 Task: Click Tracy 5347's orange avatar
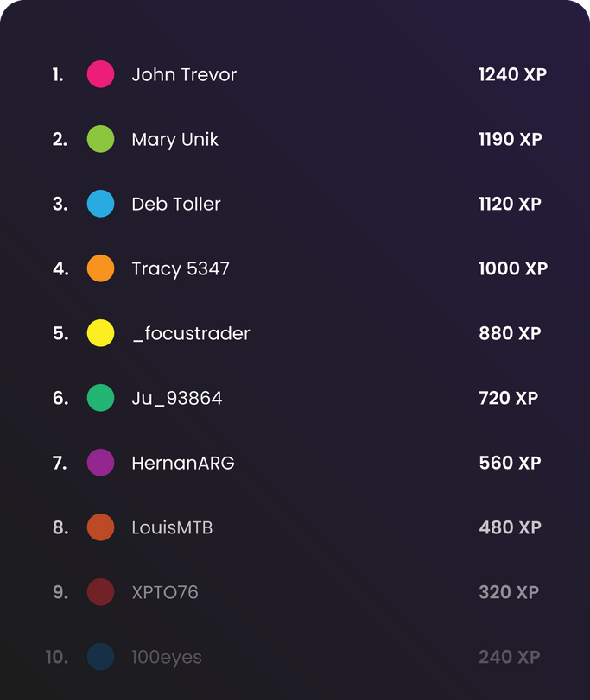100,268
